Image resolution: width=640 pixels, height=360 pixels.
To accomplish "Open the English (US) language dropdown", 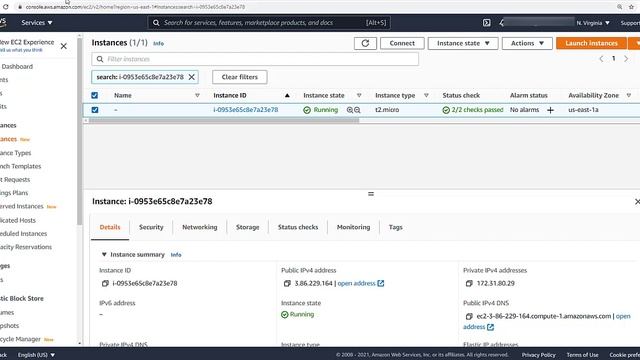I will point(36,355).
